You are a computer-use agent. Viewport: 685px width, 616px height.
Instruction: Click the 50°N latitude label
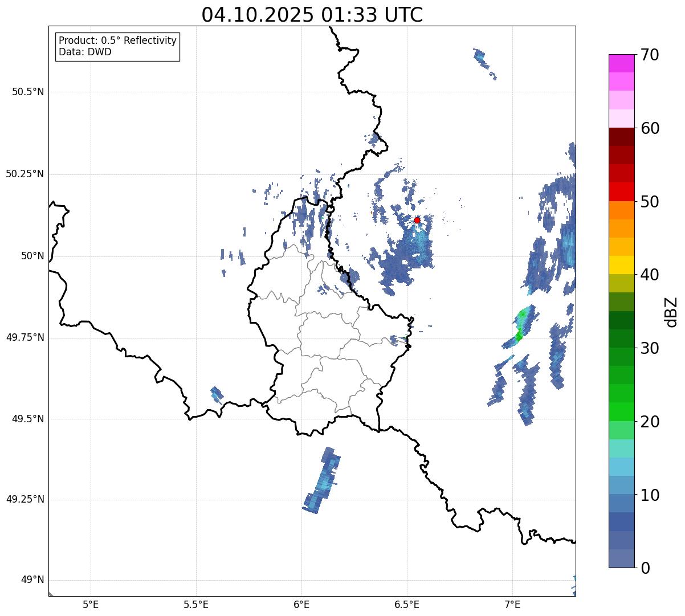[32, 256]
